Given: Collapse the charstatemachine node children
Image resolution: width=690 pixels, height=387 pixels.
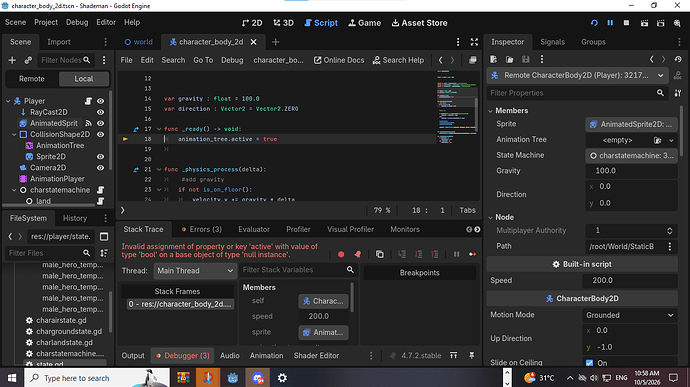Looking at the screenshot, I should point(14,190).
